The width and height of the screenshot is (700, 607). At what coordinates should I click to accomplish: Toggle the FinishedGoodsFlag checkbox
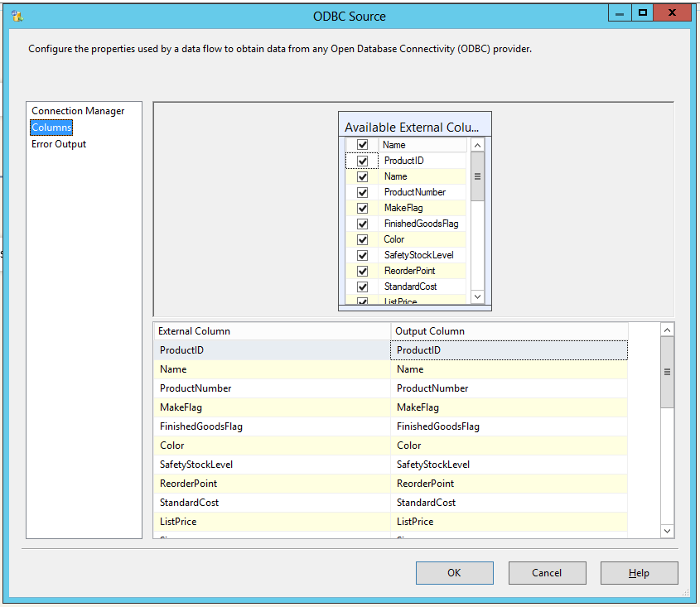coord(362,223)
